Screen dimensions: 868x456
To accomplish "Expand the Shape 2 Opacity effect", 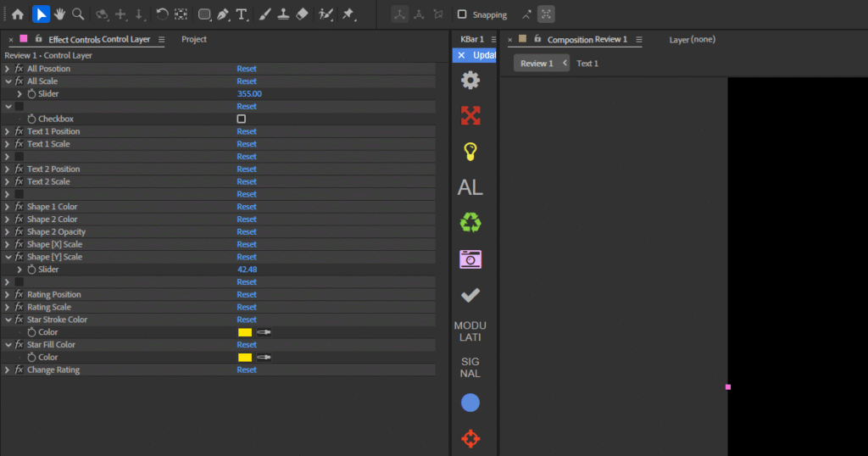I will point(7,232).
